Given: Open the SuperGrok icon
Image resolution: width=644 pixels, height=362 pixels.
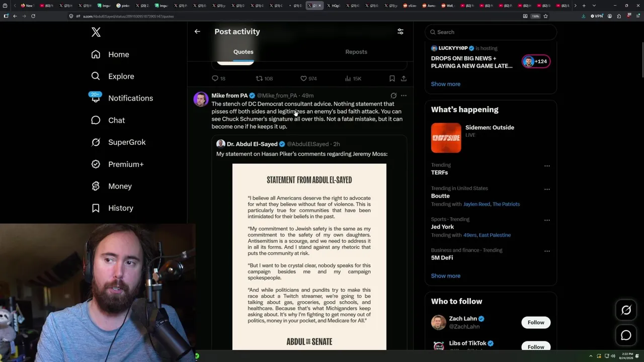Looking at the screenshot, I should (x=96, y=142).
